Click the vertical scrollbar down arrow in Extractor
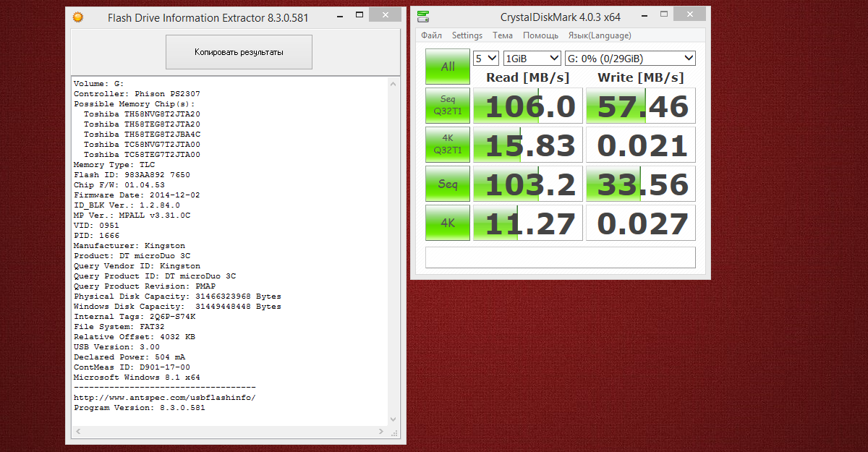The width and height of the screenshot is (868, 452). pyautogui.click(x=394, y=420)
